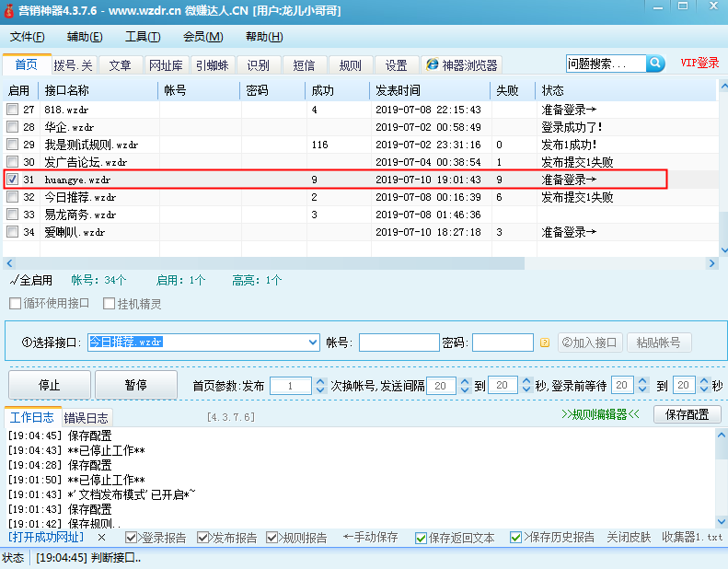Switch to the 首页 tab
The height and width of the screenshot is (569, 728).
click(x=27, y=64)
